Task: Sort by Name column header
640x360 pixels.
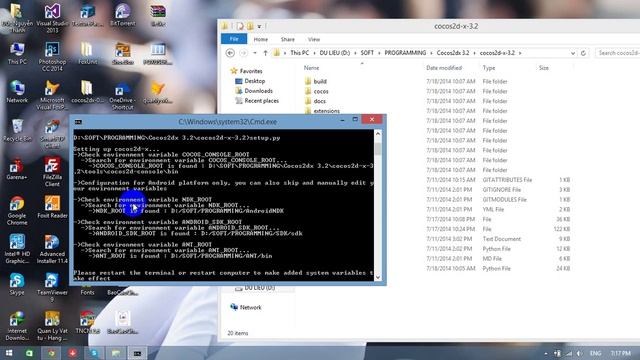Action: [311, 68]
